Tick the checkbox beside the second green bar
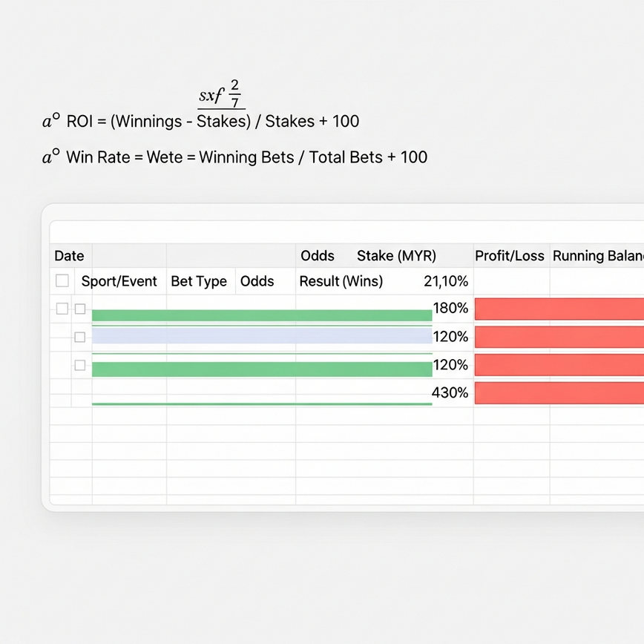Viewport: 644px width, 644px height. coord(80,365)
